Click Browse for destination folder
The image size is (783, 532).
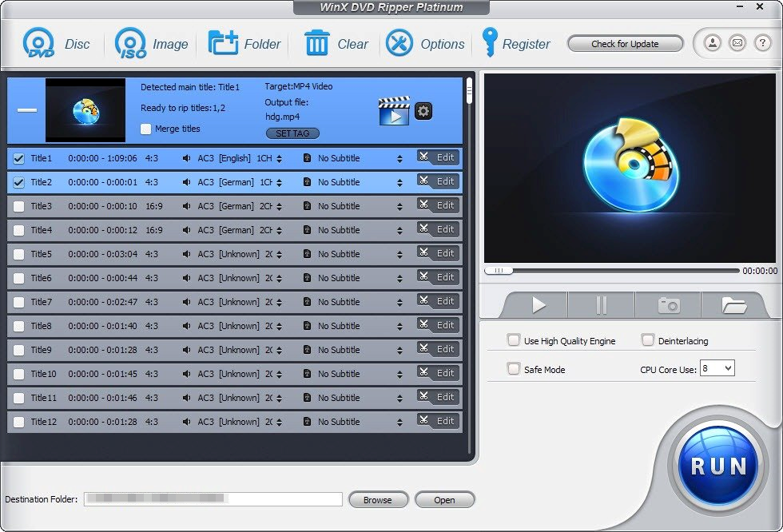click(x=378, y=500)
